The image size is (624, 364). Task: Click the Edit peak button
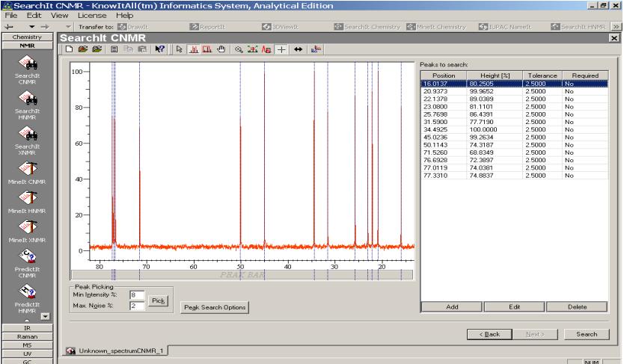point(514,306)
